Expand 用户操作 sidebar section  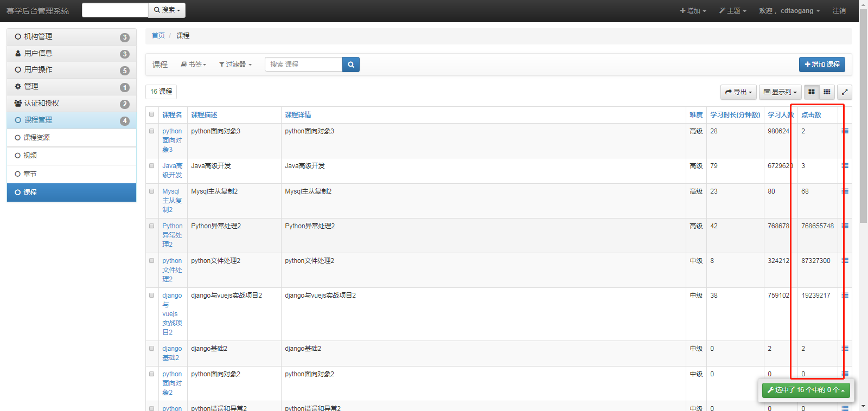[x=72, y=70]
